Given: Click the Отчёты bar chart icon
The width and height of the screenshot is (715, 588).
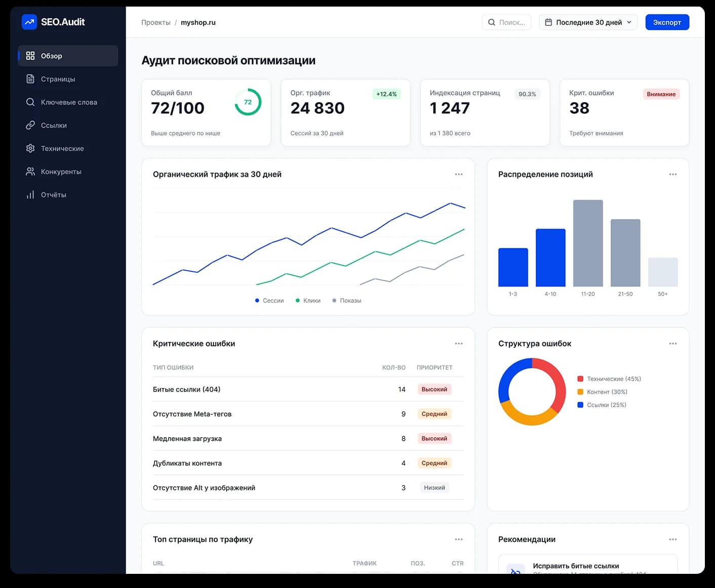Looking at the screenshot, I should click(30, 195).
